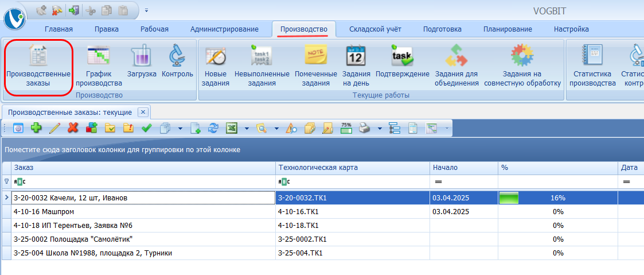This screenshot has height=275, width=644.
Task: Switch to the Складской учёт ribbon tab
Action: pyautogui.click(x=376, y=29)
